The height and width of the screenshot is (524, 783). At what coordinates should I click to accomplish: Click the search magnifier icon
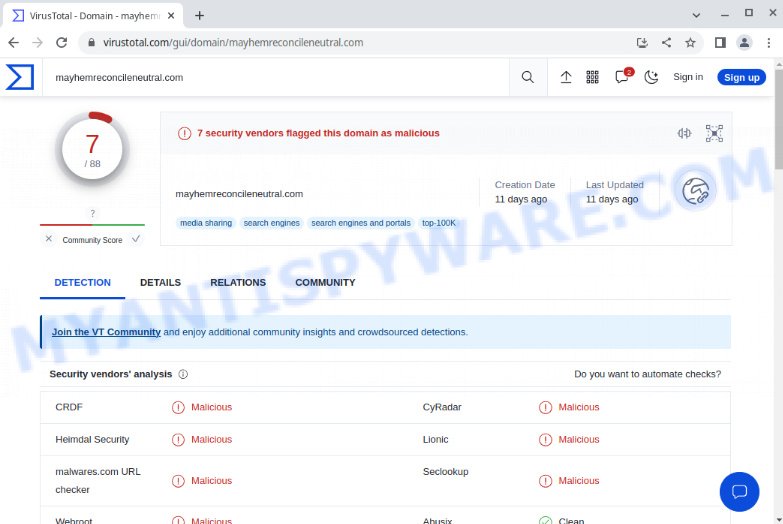tap(528, 77)
